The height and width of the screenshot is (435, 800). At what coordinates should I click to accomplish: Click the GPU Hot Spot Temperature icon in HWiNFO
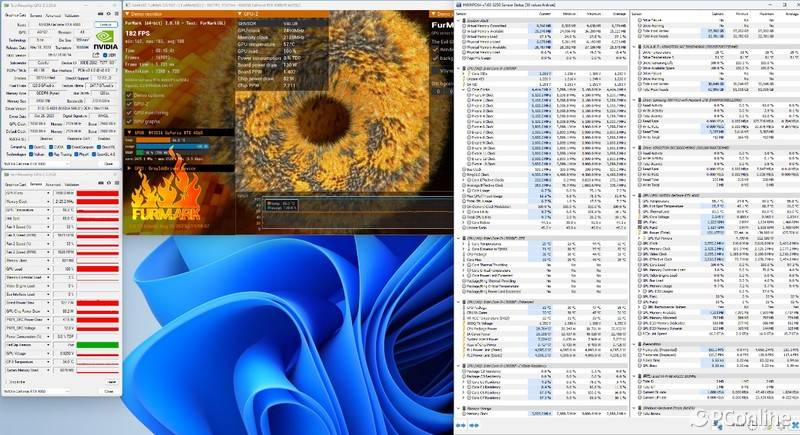pyautogui.click(x=640, y=206)
